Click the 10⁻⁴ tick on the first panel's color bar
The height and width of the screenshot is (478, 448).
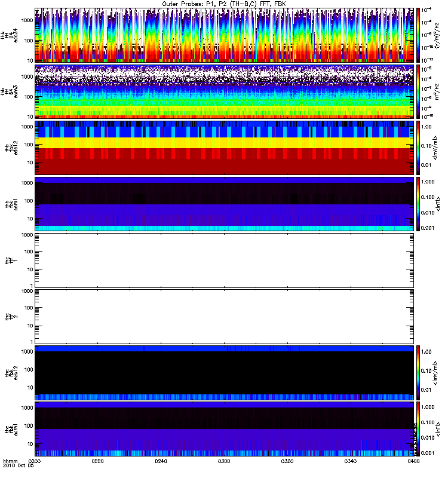point(426,10)
